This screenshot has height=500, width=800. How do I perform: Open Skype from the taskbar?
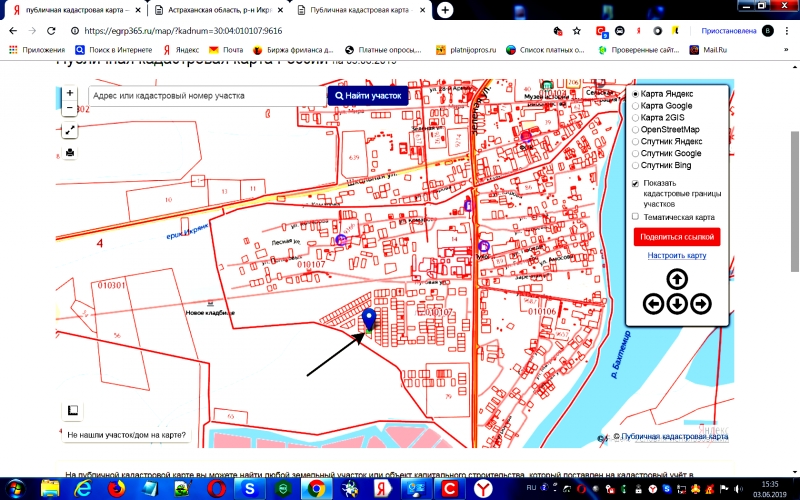(x=249, y=489)
